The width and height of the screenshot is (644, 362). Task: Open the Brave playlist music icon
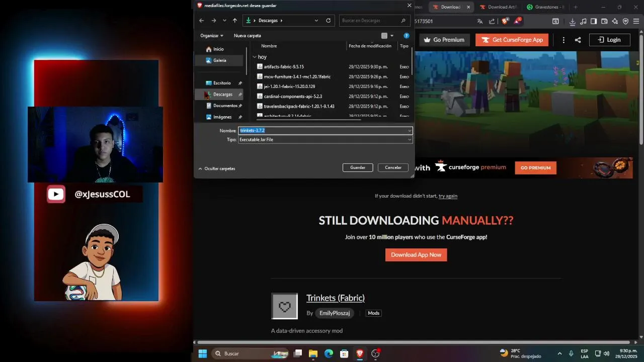(x=583, y=21)
